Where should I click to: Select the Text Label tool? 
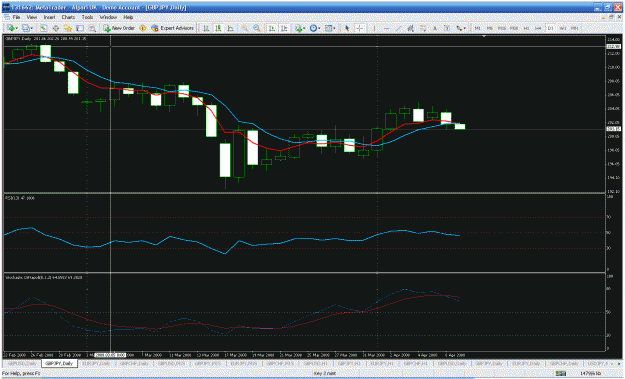tap(447, 28)
